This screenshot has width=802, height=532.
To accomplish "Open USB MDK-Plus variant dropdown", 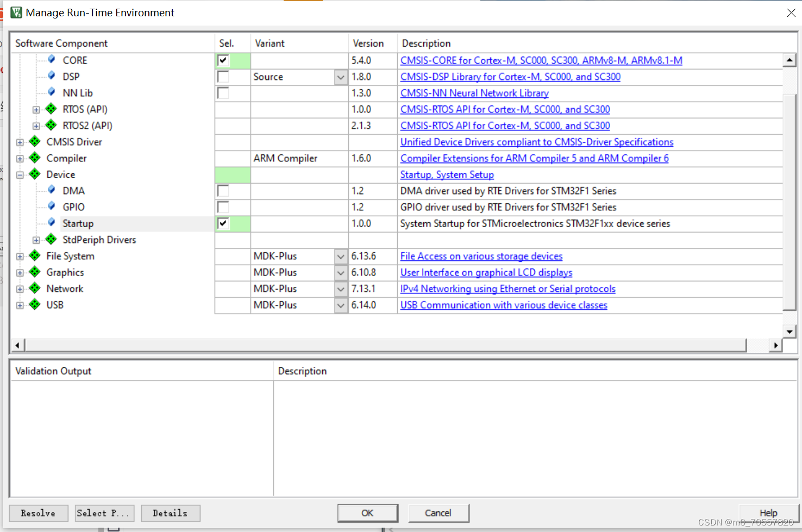I will [x=341, y=305].
